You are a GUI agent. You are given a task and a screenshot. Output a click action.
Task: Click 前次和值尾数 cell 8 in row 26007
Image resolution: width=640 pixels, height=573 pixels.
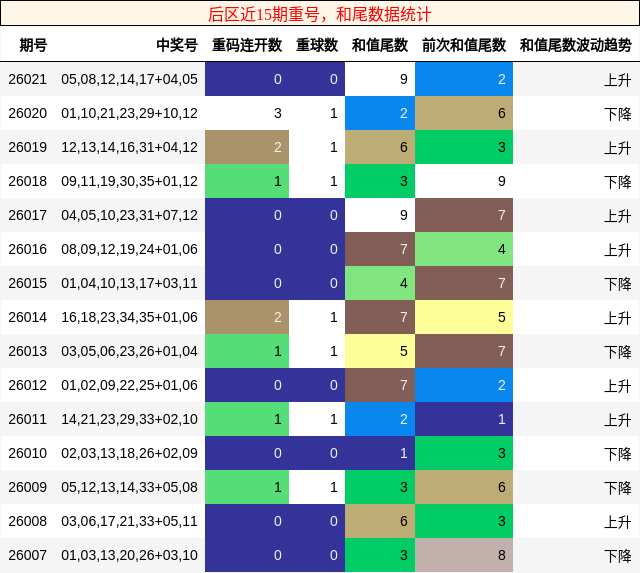[x=464, y=555]
